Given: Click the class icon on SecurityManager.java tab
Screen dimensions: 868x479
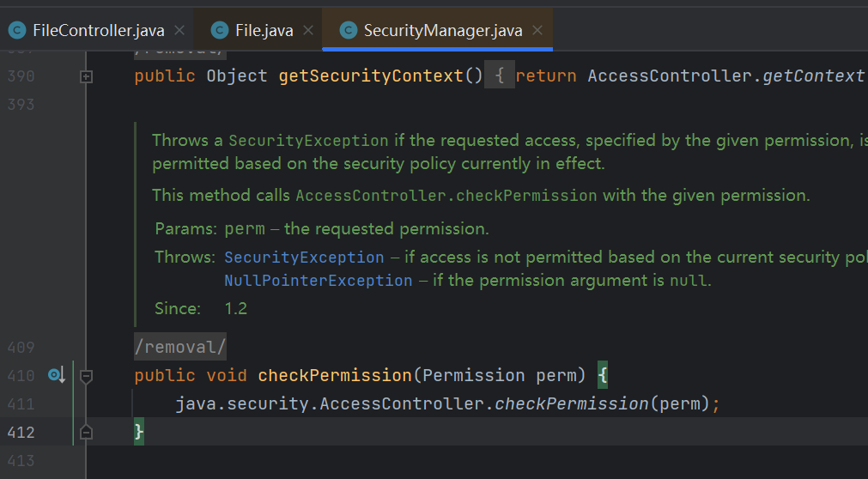Looking at the screenshot, I should 349,30.
